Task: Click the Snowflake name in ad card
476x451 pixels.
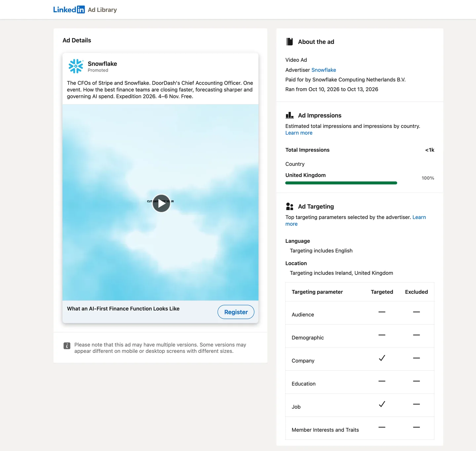Action: point(102,64)
